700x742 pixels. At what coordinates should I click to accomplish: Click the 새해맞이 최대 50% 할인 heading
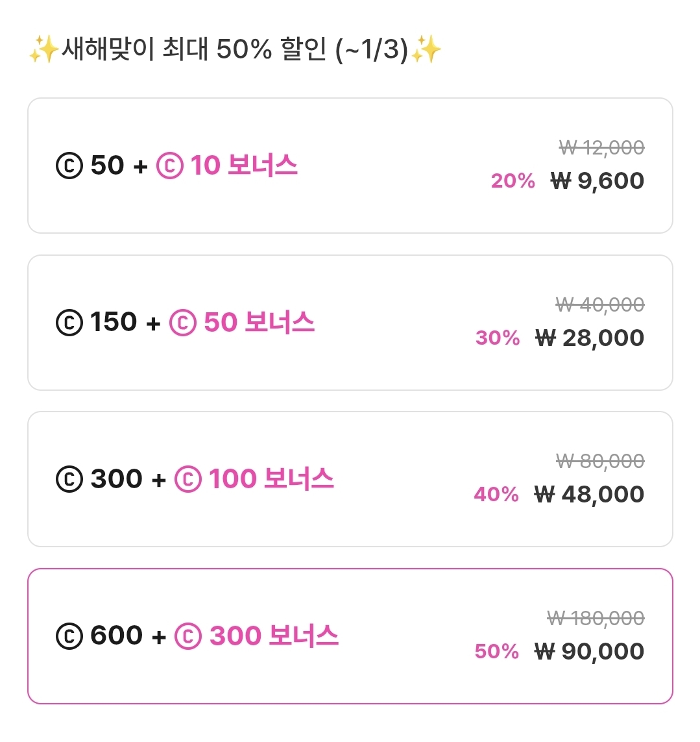tap(234, 50)
